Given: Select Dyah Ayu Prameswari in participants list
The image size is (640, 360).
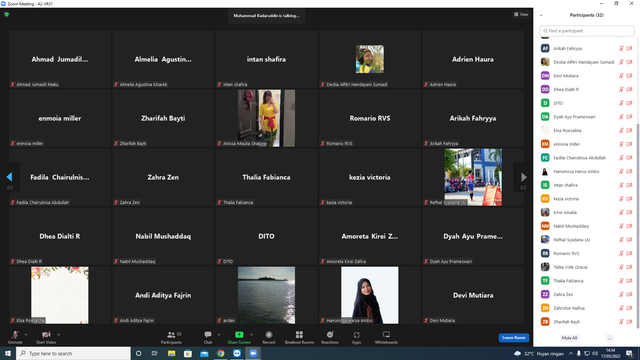Looking at the screenshot, I should click(x=587, y=116).
